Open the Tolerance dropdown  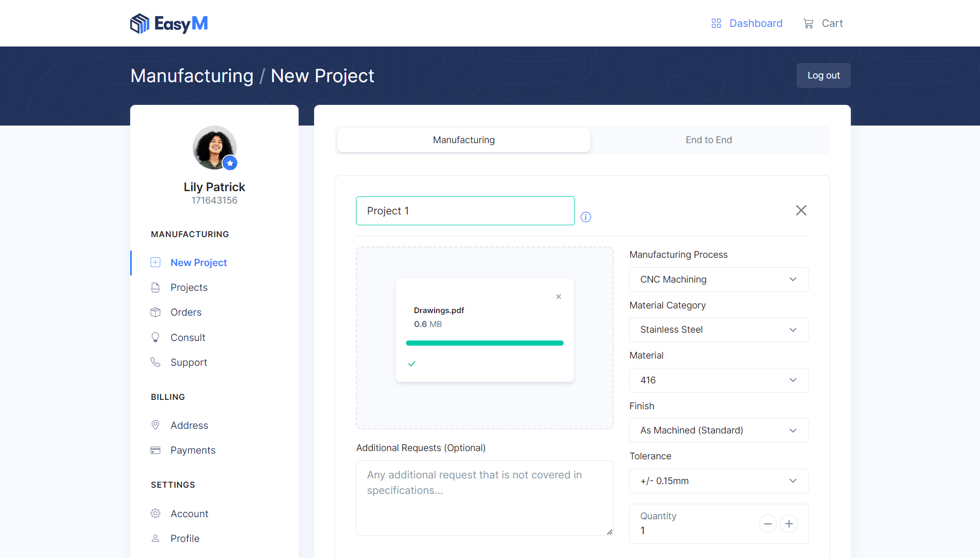719,481
